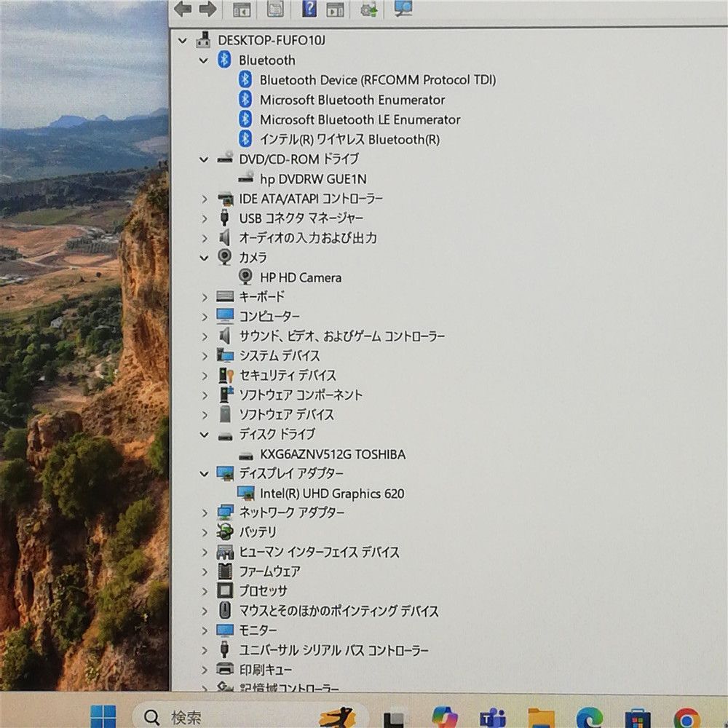
Task: Click the blue Help toolbar icon
Action: 309,9
